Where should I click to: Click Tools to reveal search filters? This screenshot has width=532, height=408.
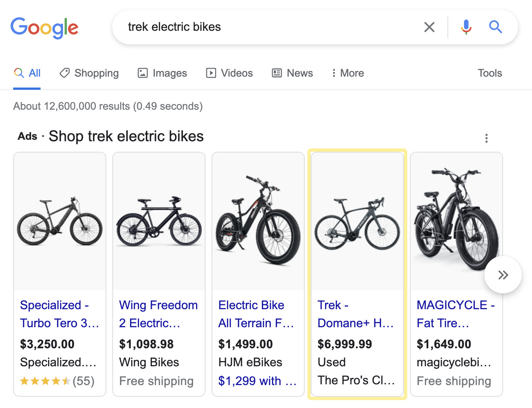coord(490,73)
